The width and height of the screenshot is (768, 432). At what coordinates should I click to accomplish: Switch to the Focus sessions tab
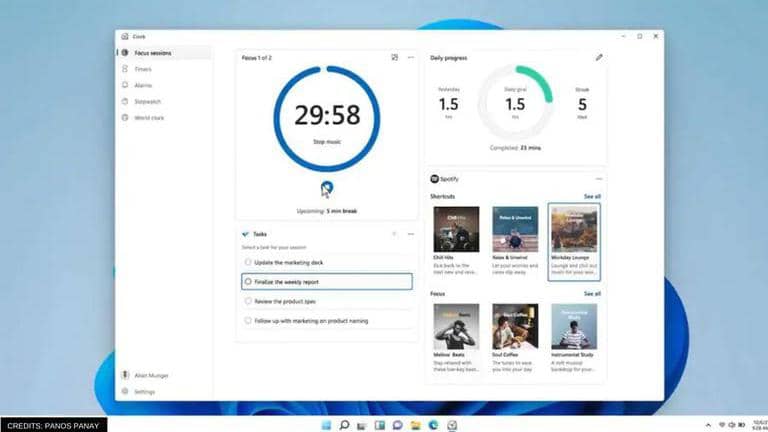tap(157, 52)
